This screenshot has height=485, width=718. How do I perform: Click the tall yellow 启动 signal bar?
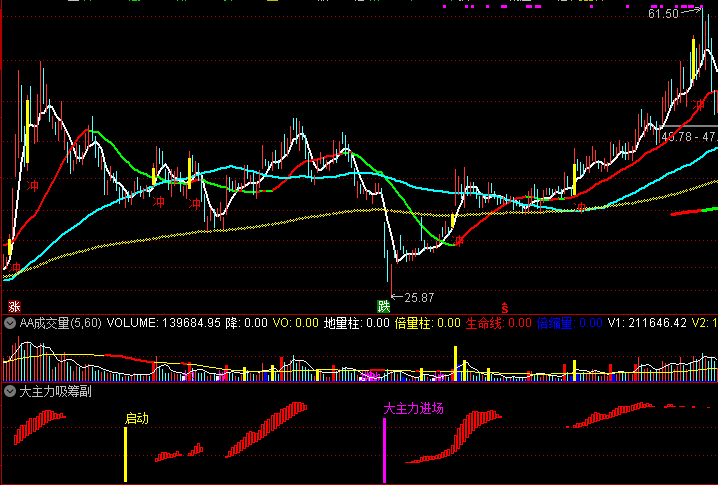(x=125, y=454)
